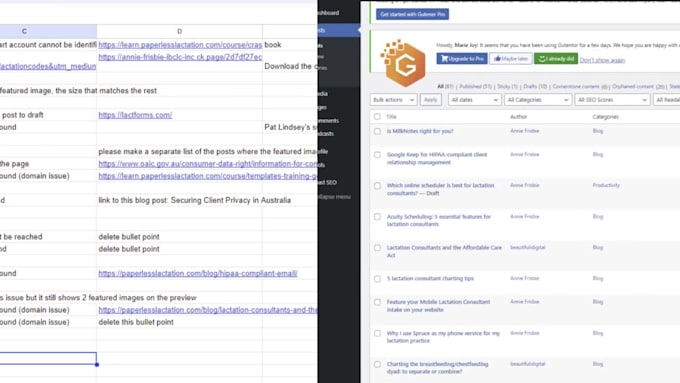The image size is (680, 383).
Task: Filter posts by Drafts (10)
Action: [535, 86]
